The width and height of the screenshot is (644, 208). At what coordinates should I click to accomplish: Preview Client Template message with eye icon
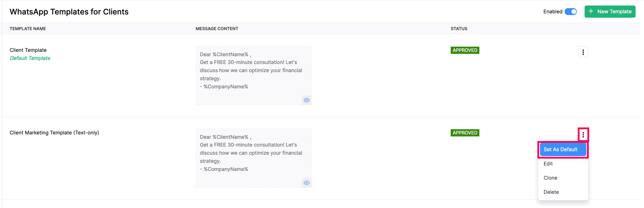click(306, 100)
